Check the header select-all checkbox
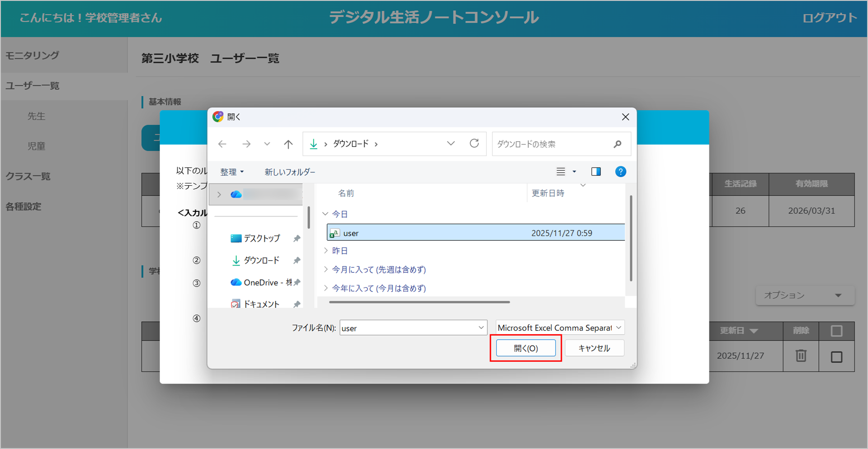The image size is (868, 449). click(x=836, y=331)
